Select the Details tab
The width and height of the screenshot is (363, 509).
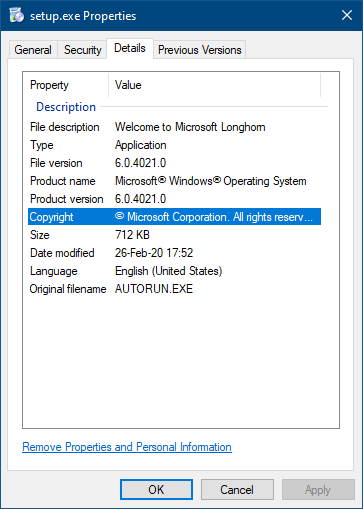(x=130, y=48)
